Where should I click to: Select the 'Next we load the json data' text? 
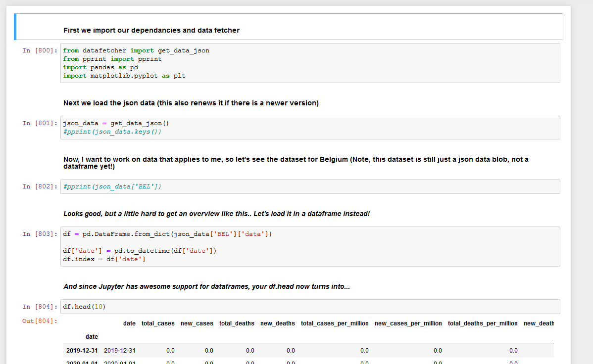(x=191, y=103)
